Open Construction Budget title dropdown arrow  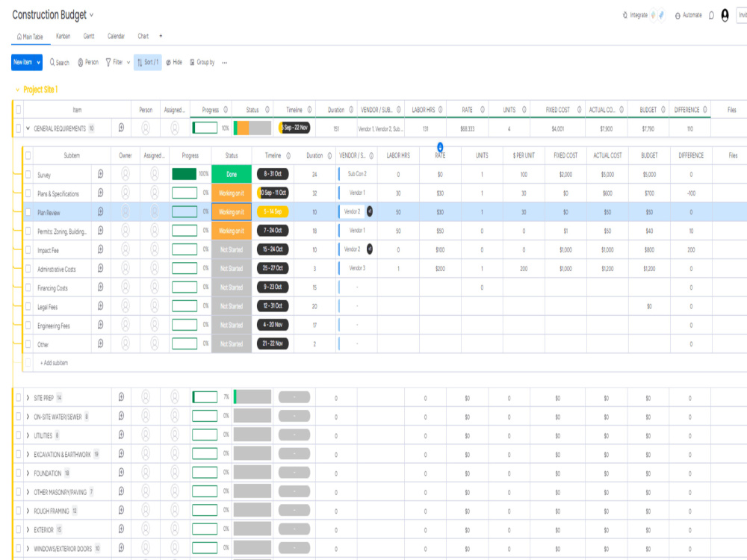point(91,15)
